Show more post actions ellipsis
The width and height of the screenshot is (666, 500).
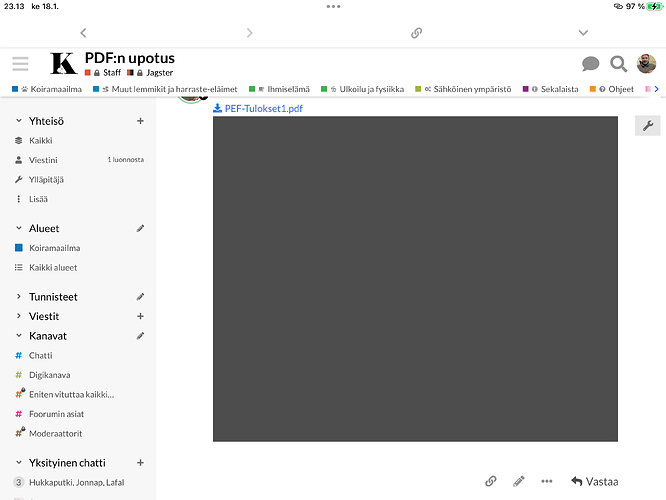click(547, 481)
